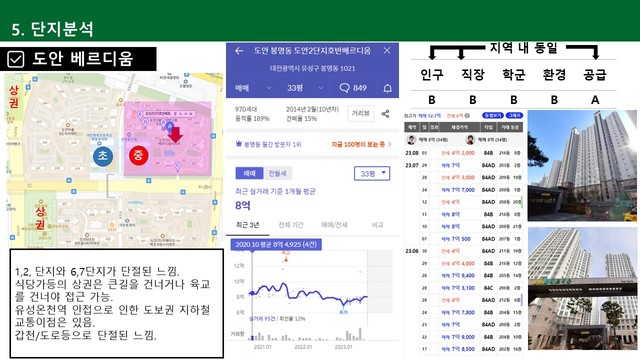Switch to the 매매/전세 tab
Image resolution: width=640 pixels, height=360 pixels.
point(334,225)
